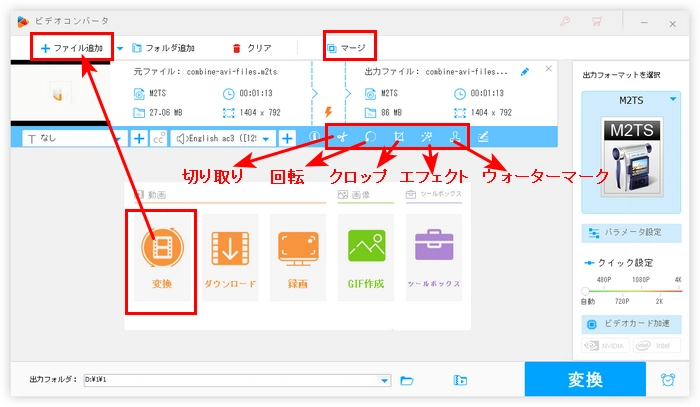Click the scissors trim (切り取り) icon
Image resolution: width=700 pixels, height=407 pixels.
pos(342,138)
